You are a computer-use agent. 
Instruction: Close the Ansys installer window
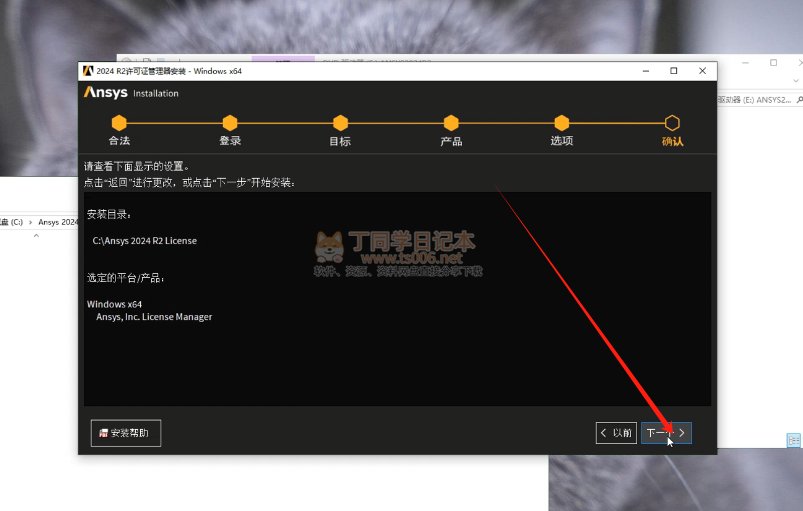coord(703,71)
